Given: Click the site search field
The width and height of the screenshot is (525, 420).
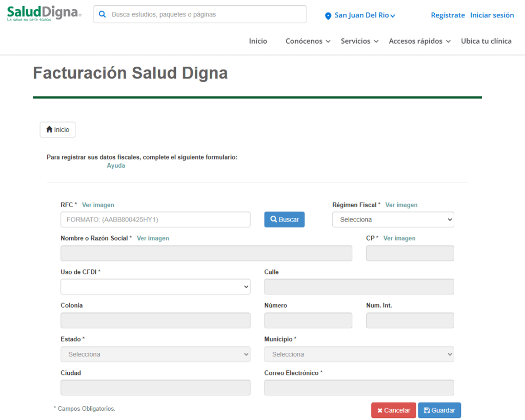Looking at the screenshot, I should pos(200,14).
